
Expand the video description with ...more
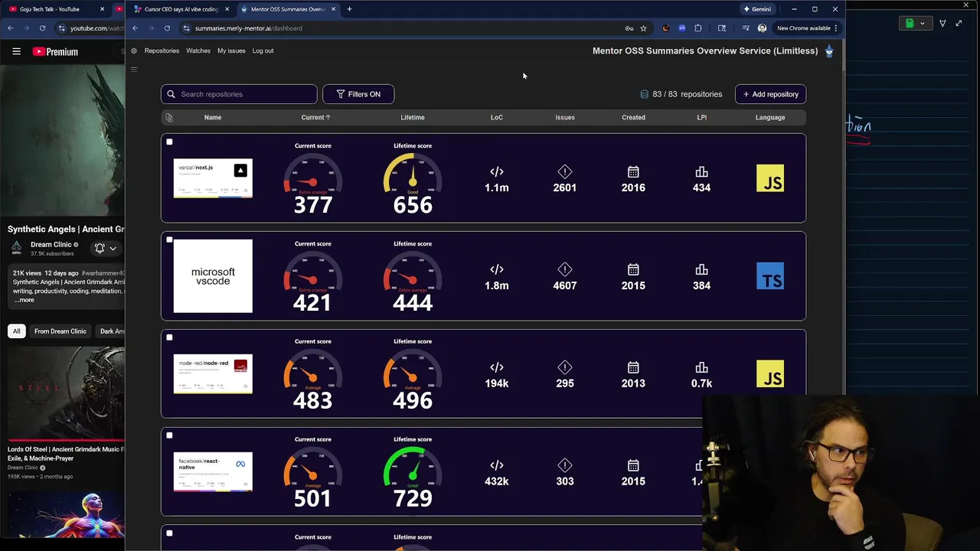[24, 300]
